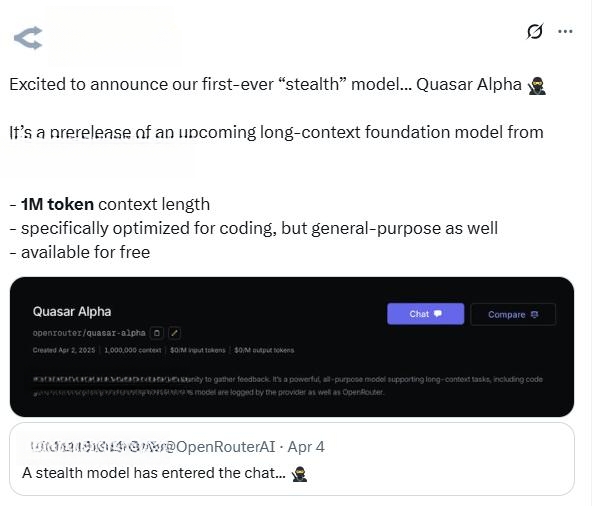
Task: Click the "$0/M output tokens" label
Action: 264,350
